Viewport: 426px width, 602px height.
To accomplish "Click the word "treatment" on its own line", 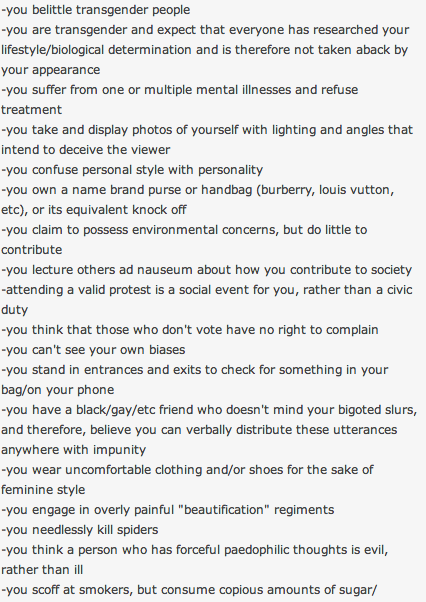I will [31, 110].
